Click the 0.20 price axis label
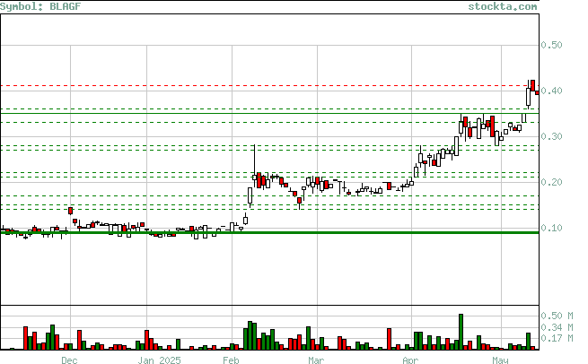Screen dimensions: 588x364 [551, 182]
